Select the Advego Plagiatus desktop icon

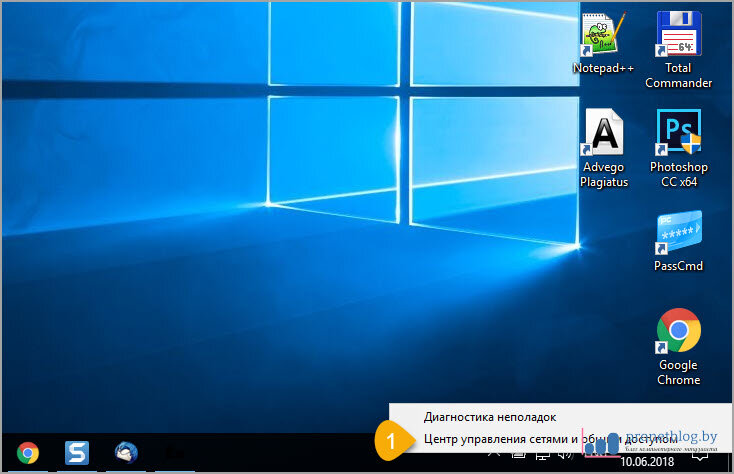[604, 148]
